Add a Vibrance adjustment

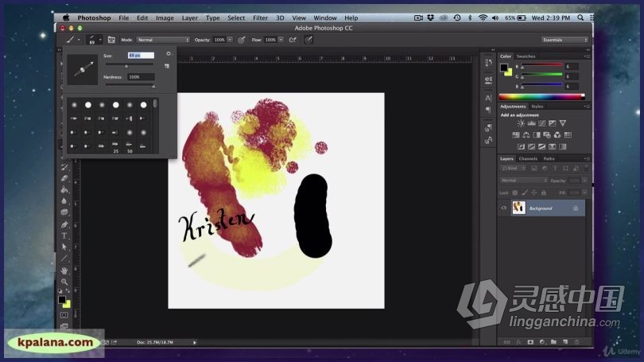(x=563, y=123)
